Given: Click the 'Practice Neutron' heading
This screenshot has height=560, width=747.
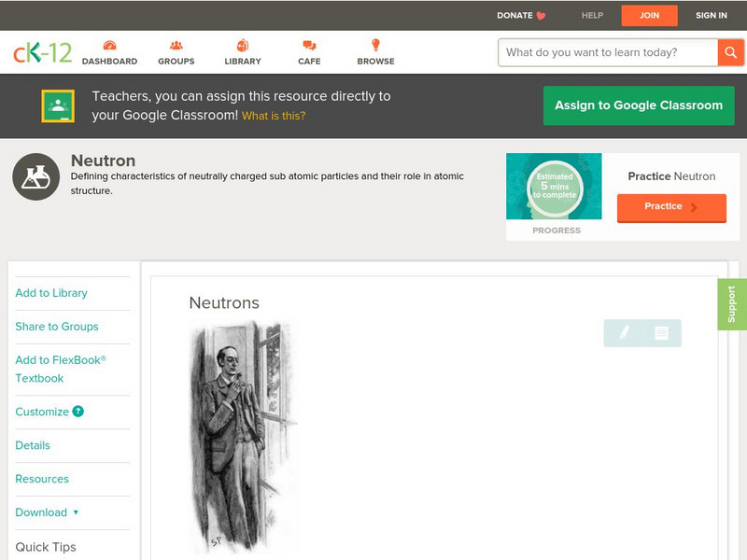Looking at the screenshot, I should pos(671,176).
